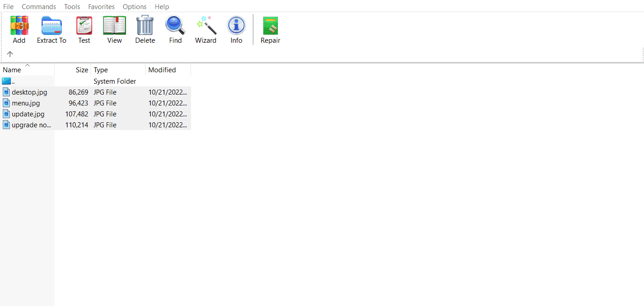
Task: Sort by the Name column header
Action: pyautogui.click(x=27, y=70)
